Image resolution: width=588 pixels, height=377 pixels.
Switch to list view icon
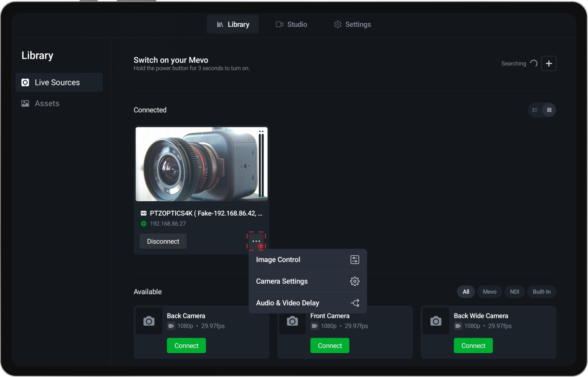point(535,110)
